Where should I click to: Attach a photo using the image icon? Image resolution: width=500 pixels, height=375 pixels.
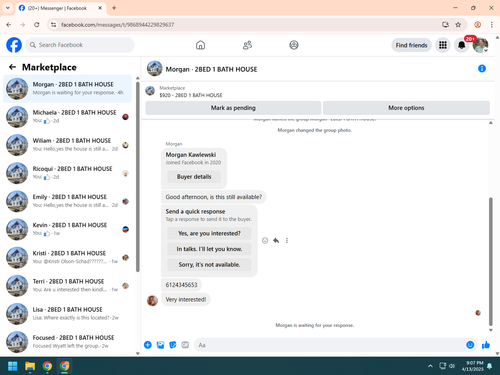[x=160, y=345]
